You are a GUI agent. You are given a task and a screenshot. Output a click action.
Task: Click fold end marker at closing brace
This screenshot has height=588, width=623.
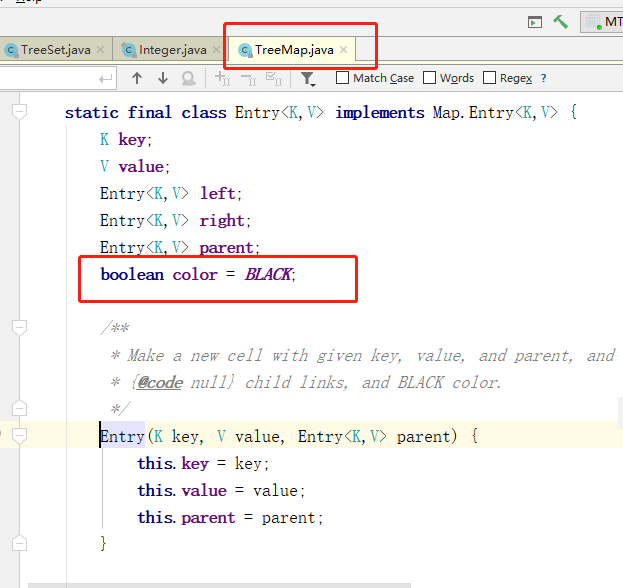coord(19,543)
